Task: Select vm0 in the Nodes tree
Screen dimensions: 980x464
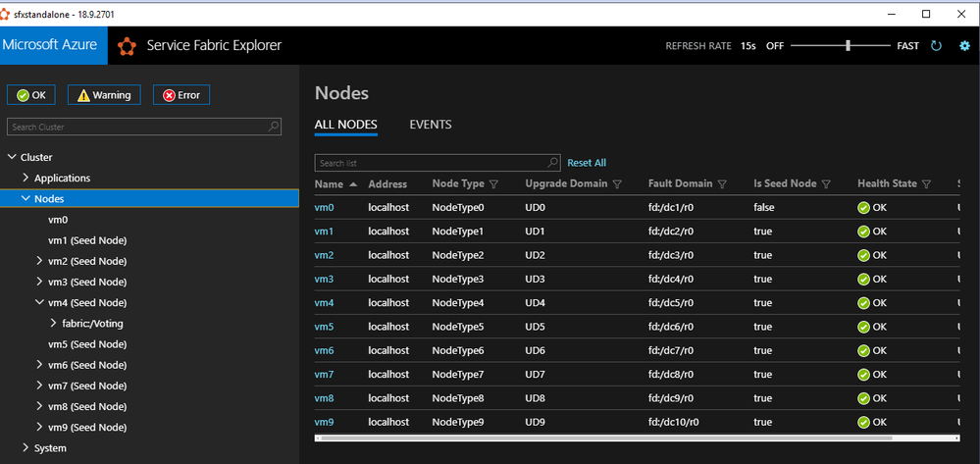Action: click(x=58, y=220)
